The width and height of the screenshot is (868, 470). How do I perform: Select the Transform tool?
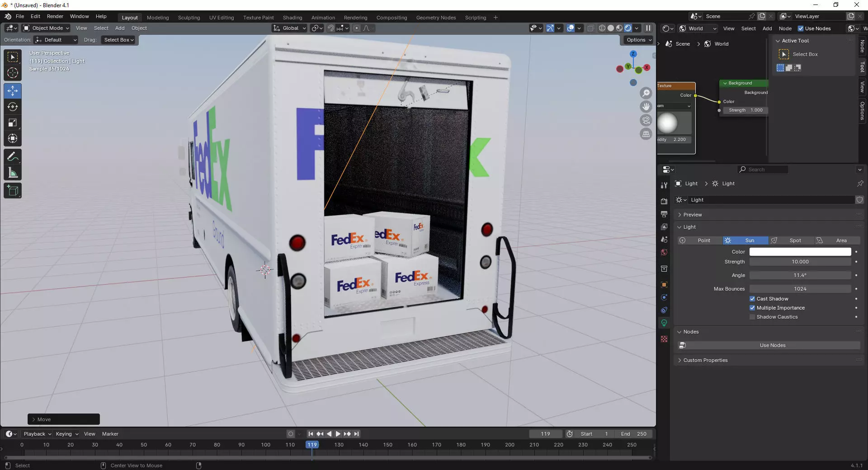tap(13, 138)
